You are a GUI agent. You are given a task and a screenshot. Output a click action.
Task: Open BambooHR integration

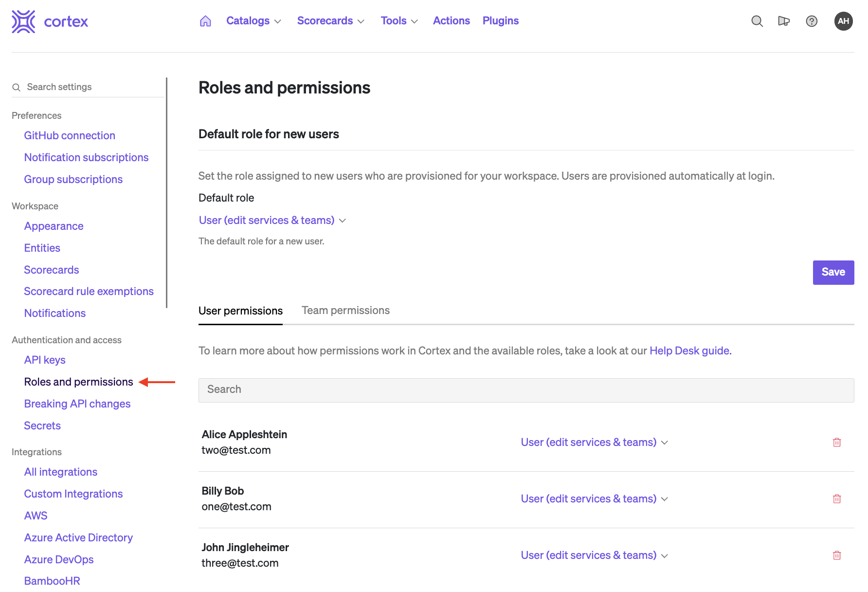[52, 581]
